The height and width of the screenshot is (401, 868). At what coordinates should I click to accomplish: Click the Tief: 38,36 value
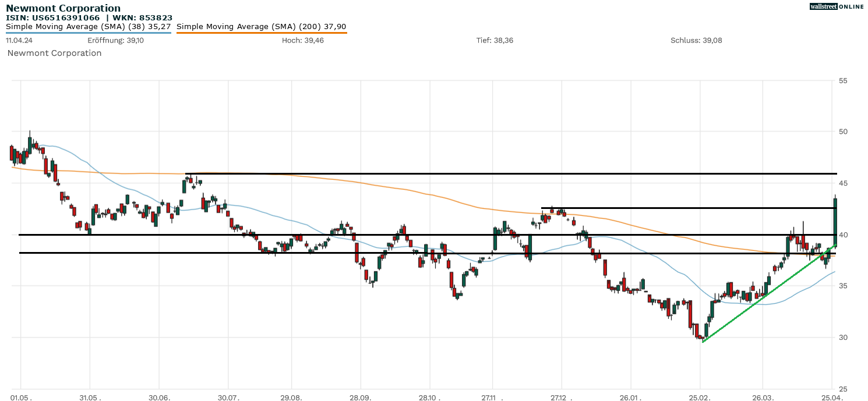pyautogui.click(x=495, y=40)
